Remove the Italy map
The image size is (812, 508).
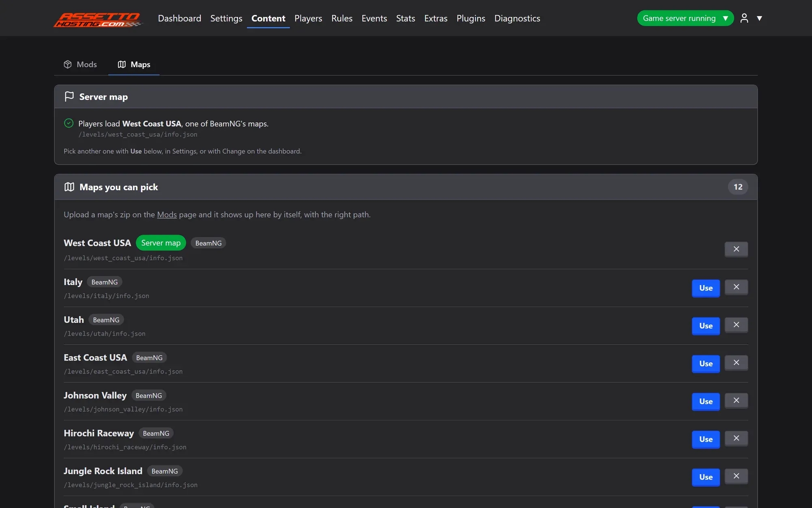click(736, 287)
